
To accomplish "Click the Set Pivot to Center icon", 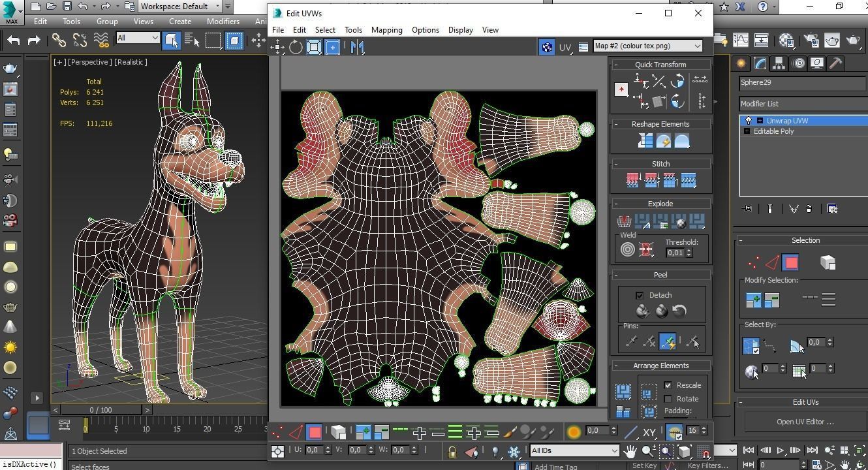I will point(621,89).
